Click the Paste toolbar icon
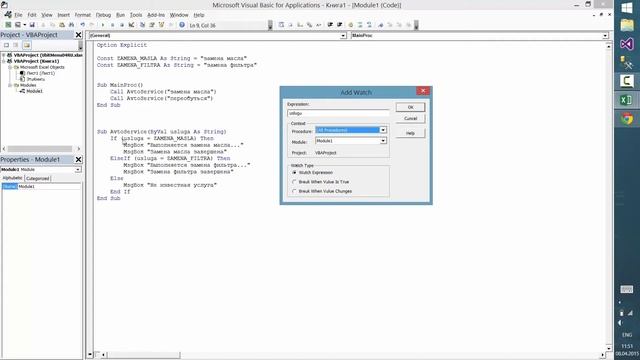 point(62,25)
